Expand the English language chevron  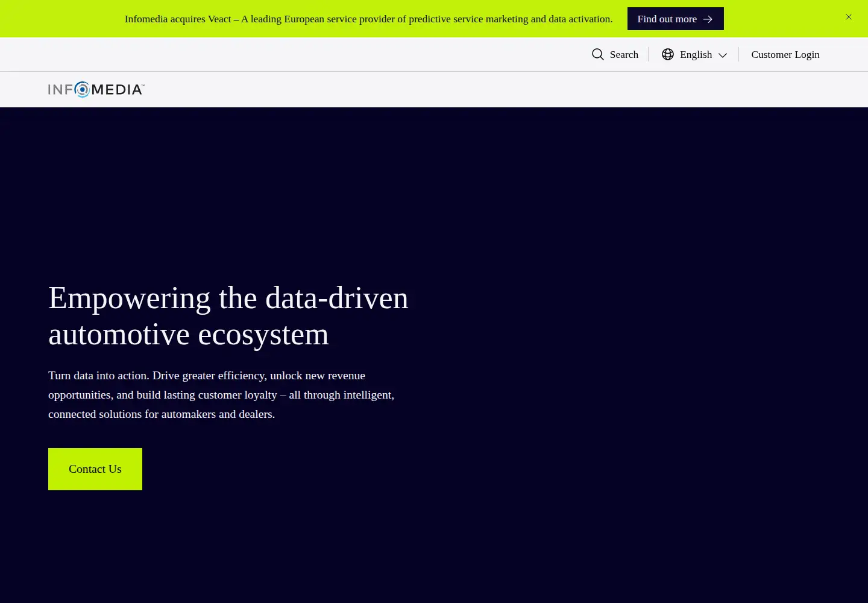723,55
